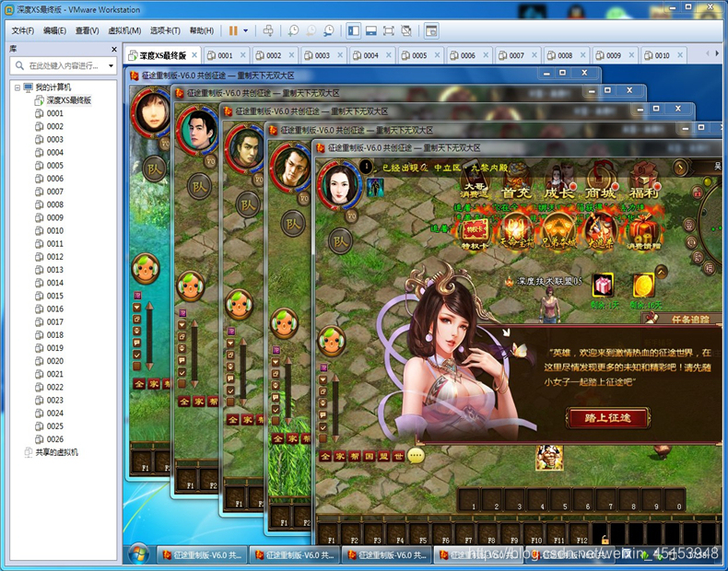This screenshot has width=728, height=571.
Task: Open the 兄弟夺城 event icon
Action: [x=558, y=232]
